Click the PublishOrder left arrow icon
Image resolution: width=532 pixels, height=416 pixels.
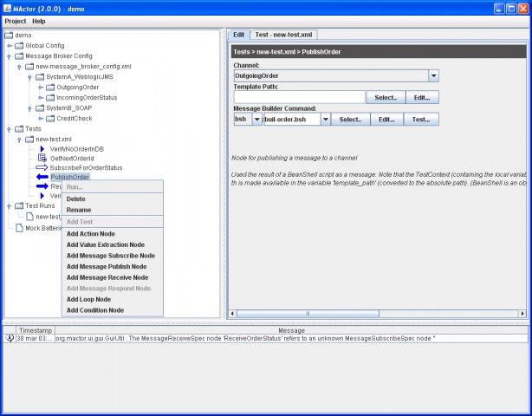point(42,177)
